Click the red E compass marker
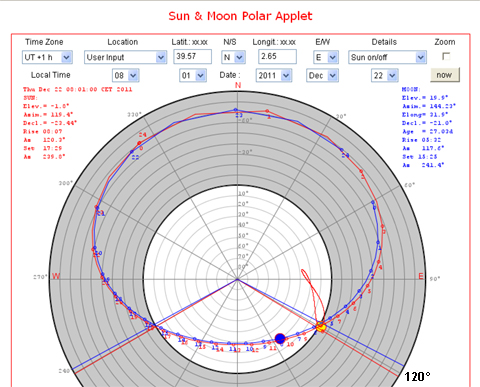Screen dimensions: 480x387 (421, 276)
